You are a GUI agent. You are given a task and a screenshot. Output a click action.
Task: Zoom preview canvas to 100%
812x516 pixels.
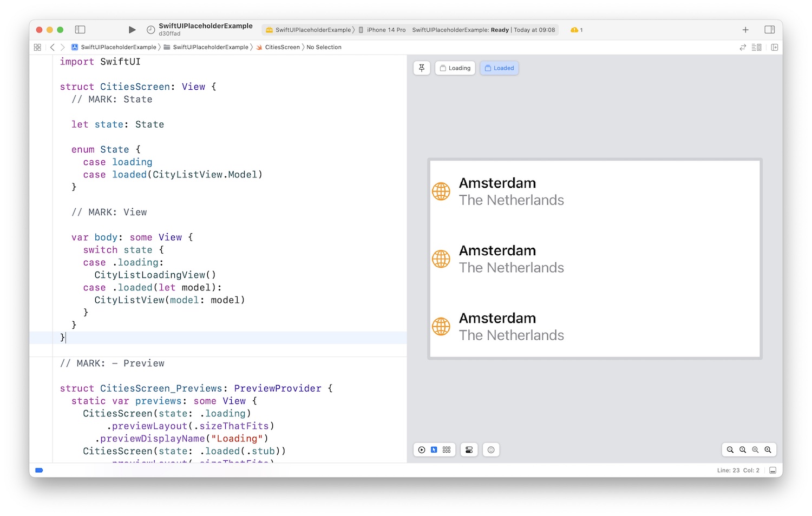coord(743,450)
